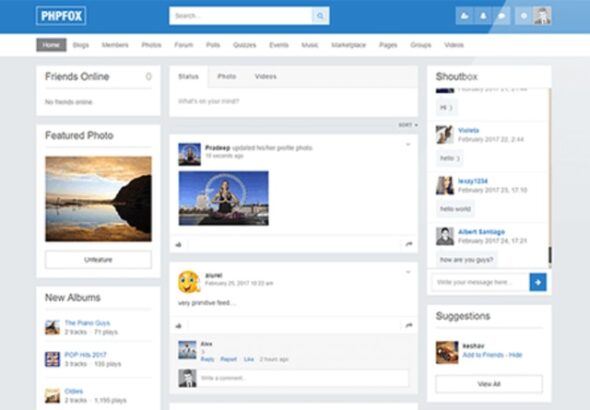
Task: Click Reply on Alex's comment
Action: click(207, 359)
